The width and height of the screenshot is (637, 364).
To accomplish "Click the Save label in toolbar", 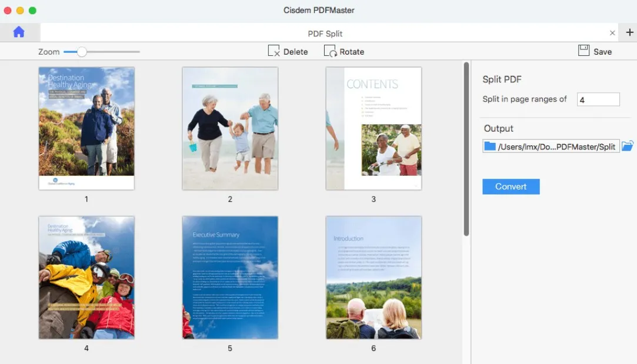I will pos(602,52).
